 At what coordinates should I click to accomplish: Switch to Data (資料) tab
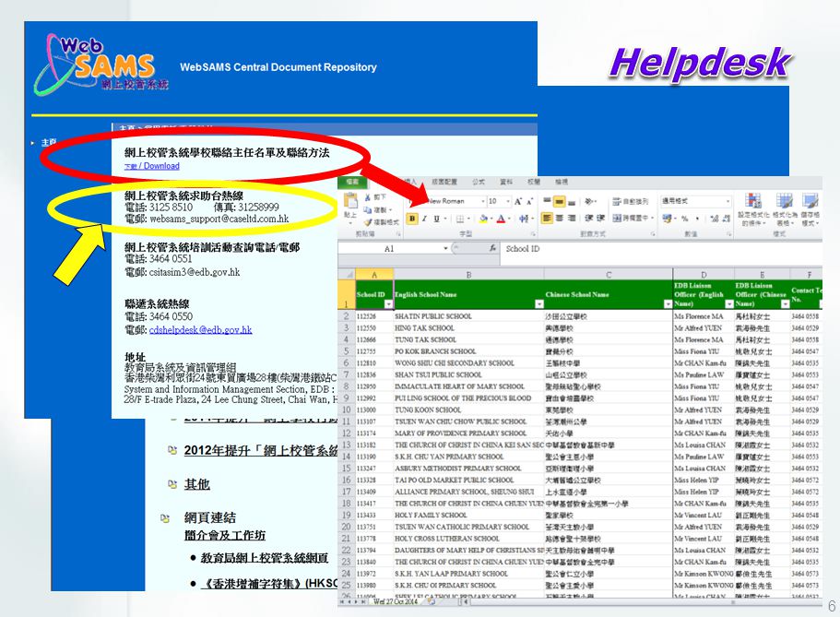pyautogui.click(x=506, y=183)
